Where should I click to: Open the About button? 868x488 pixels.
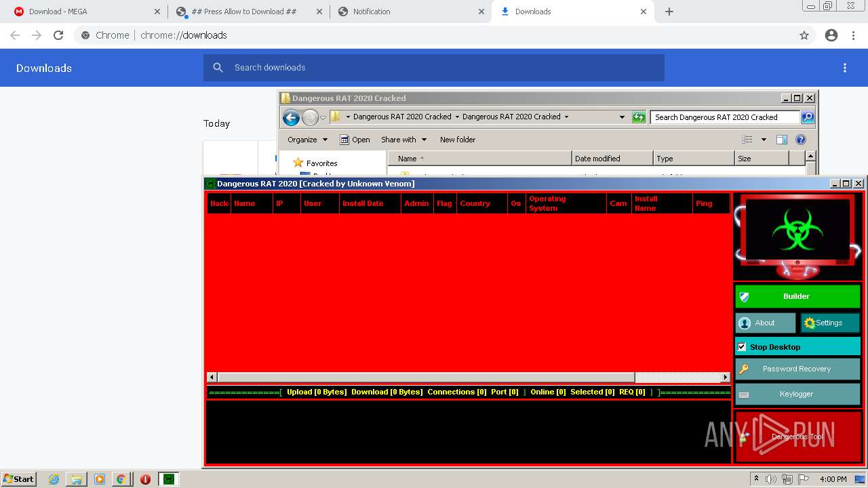tap(766, 323)
